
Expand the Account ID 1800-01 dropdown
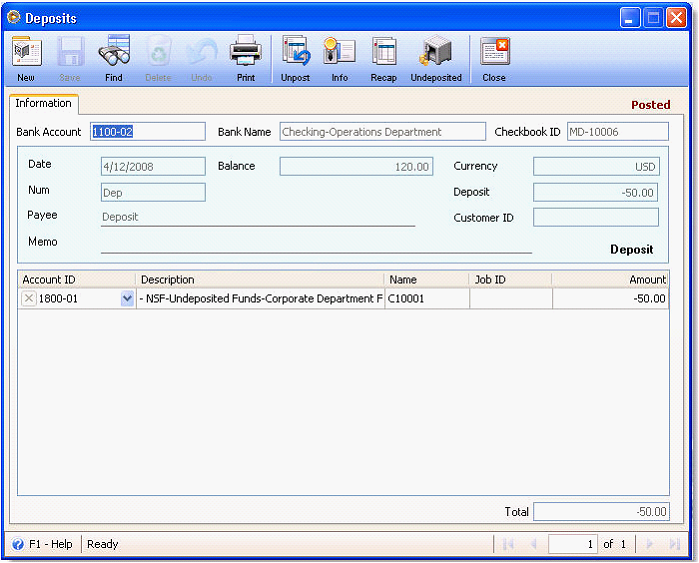point(127,298)
